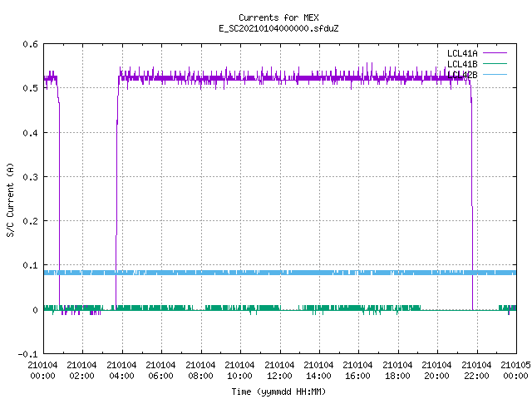Click the 0.2 y-axis tick label
Screen dimensions: 532x399
tap(30, 221)
